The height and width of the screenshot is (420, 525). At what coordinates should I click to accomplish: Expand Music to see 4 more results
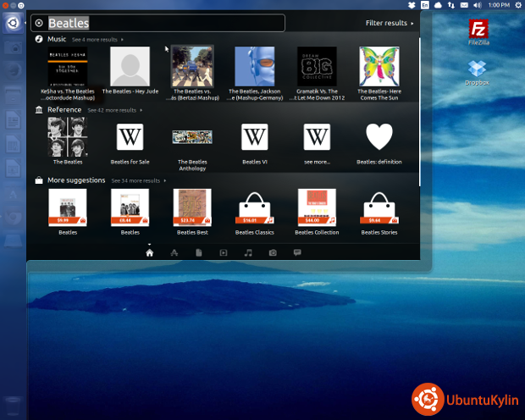97,40
